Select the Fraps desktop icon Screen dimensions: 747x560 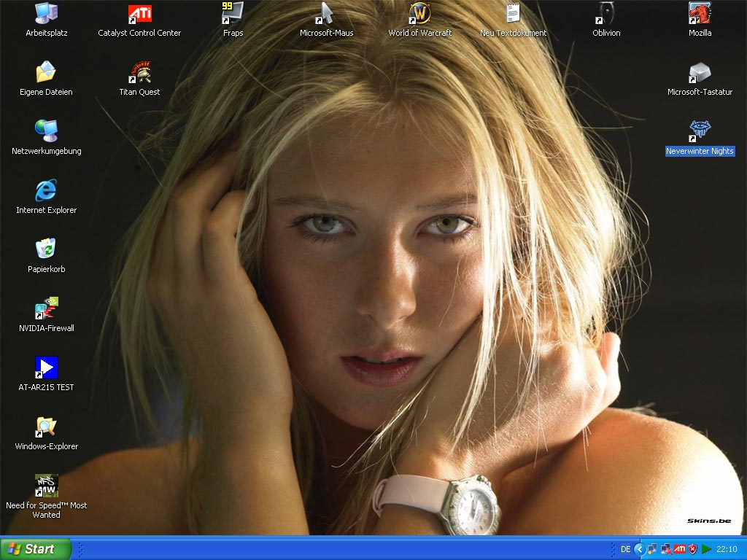[233, 14]
